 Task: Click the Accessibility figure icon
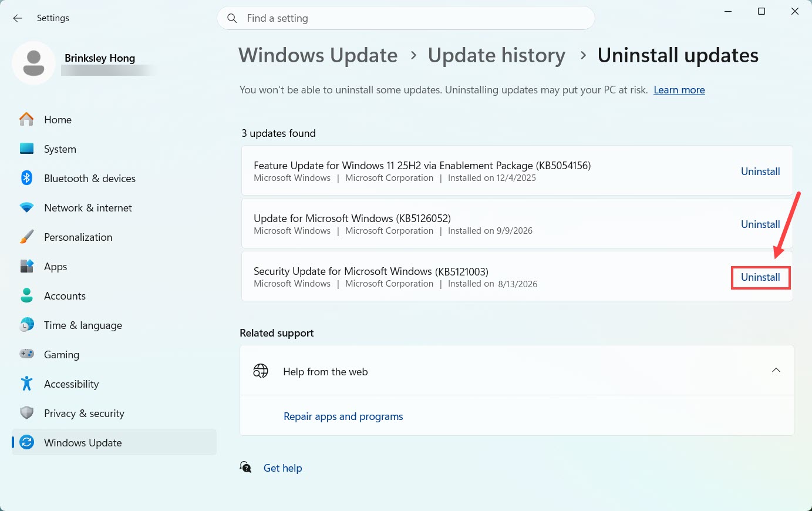26,384
